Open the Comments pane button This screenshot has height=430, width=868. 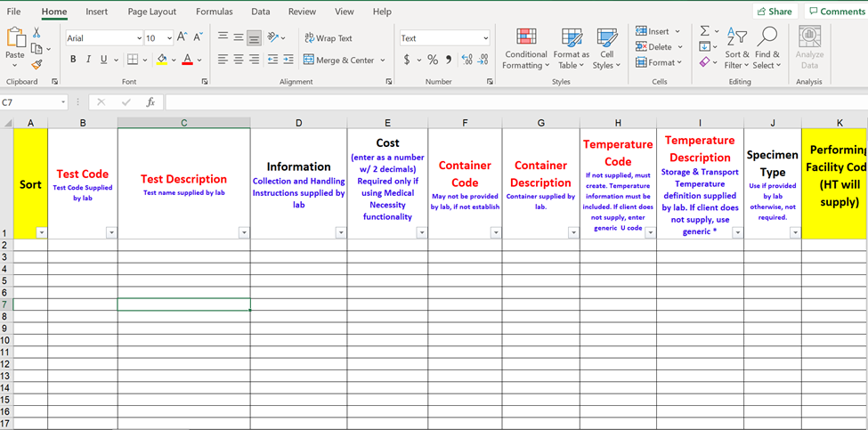click(836, 12)
